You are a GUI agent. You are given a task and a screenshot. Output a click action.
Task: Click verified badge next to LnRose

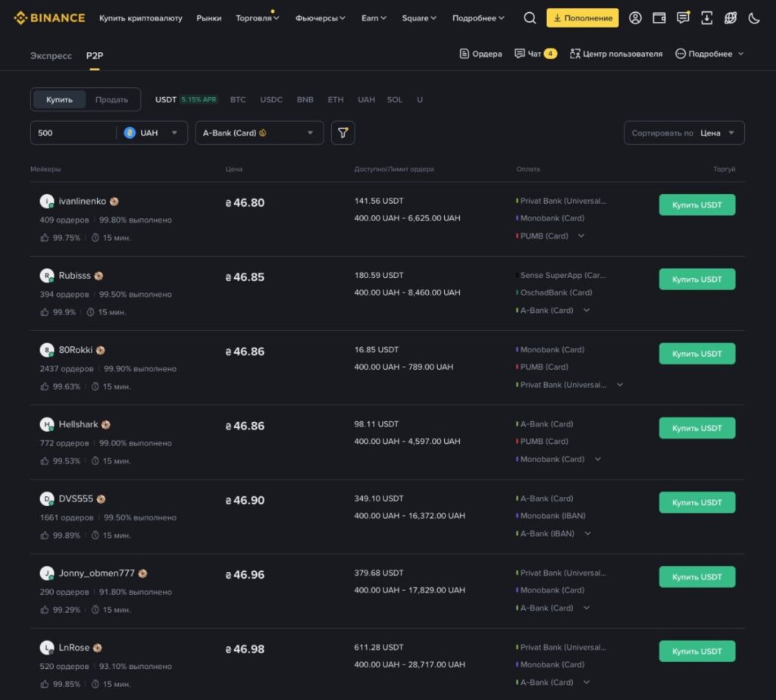(98, 648)
